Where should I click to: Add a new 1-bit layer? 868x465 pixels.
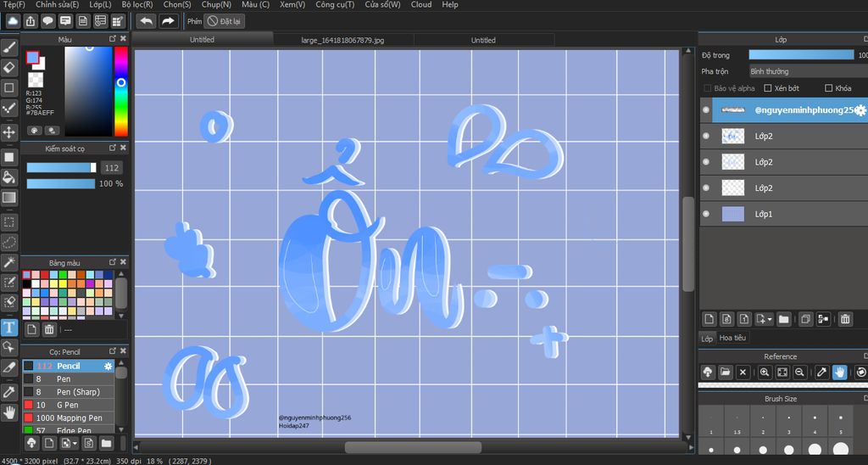click(x=744, y=319)
